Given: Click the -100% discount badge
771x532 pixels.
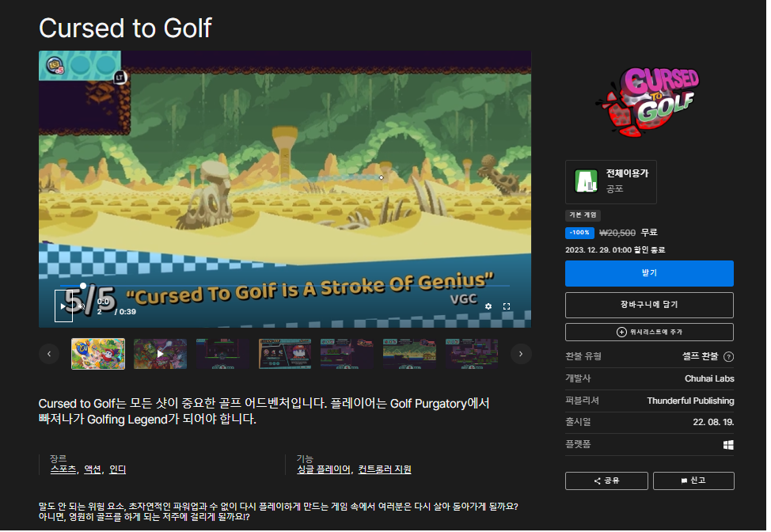Looking at the screenshot, I should coord(579,233).
